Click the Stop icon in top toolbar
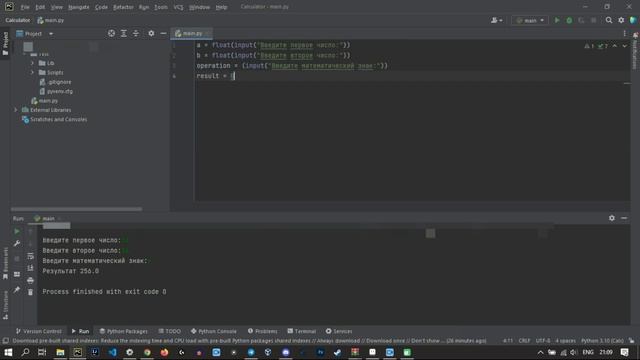This screenshot has height=360, width=640. coord(593,20)
